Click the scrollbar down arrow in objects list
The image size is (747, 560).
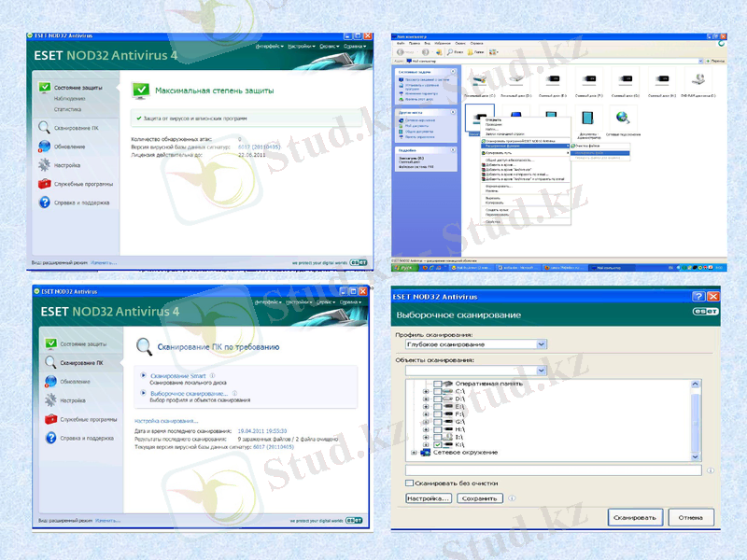point(695,457)
